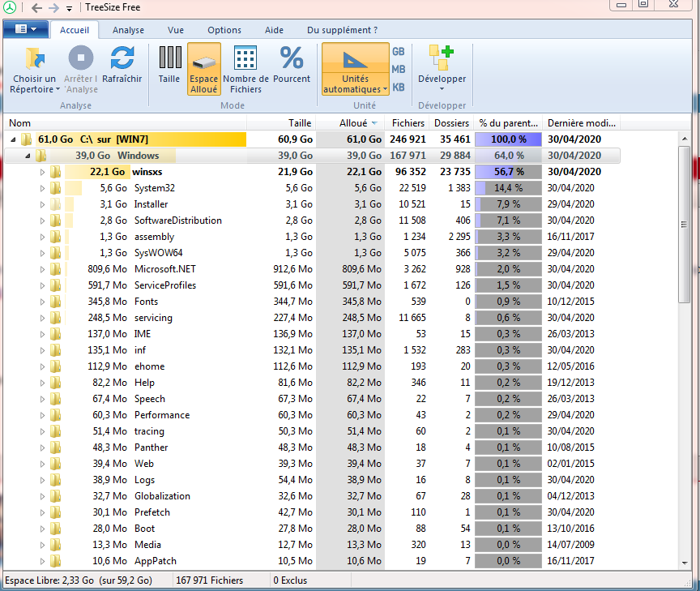Open the Aide tab

tap(274, 30)
